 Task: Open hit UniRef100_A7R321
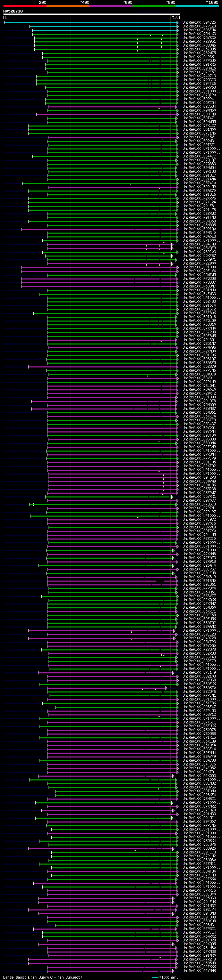(x=199, y=929)
